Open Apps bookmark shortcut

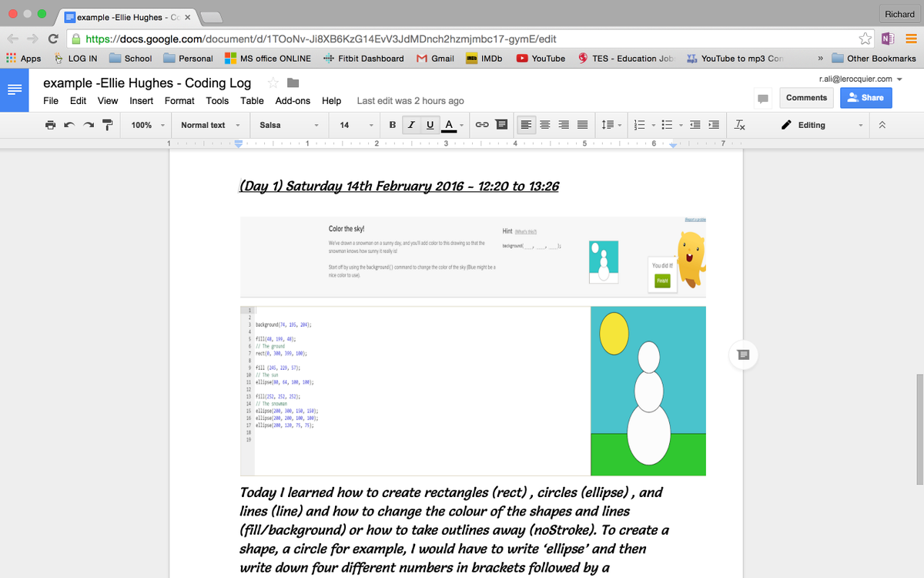(23, 58)
